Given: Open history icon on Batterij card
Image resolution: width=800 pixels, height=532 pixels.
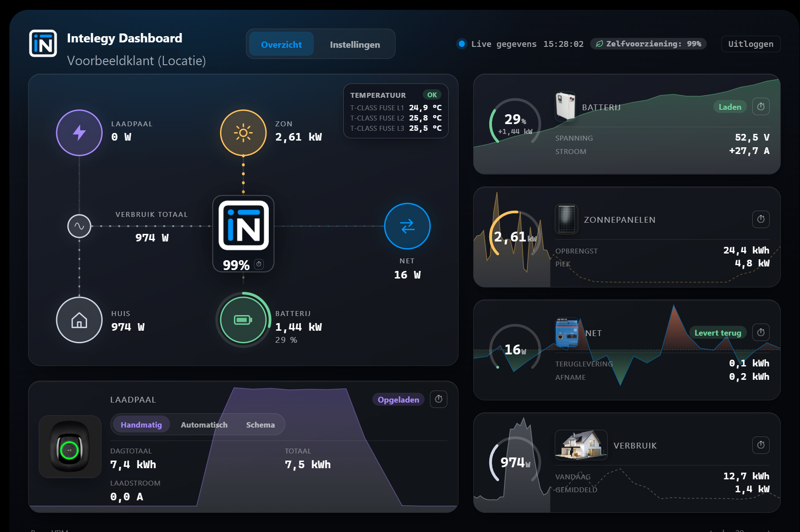Looking at the screenshot, I should tap(761, 107).
